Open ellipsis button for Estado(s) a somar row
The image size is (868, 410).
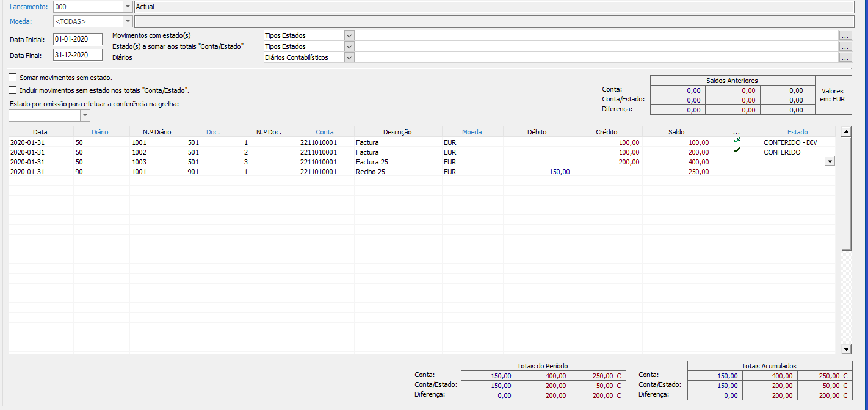[845, 46]
